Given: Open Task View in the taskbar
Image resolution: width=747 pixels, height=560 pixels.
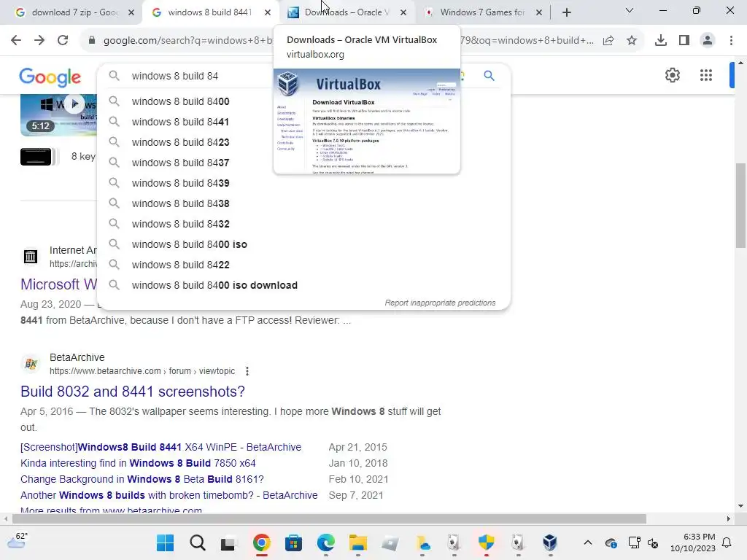Looking at the screenshot, I should tap(229, 542).
